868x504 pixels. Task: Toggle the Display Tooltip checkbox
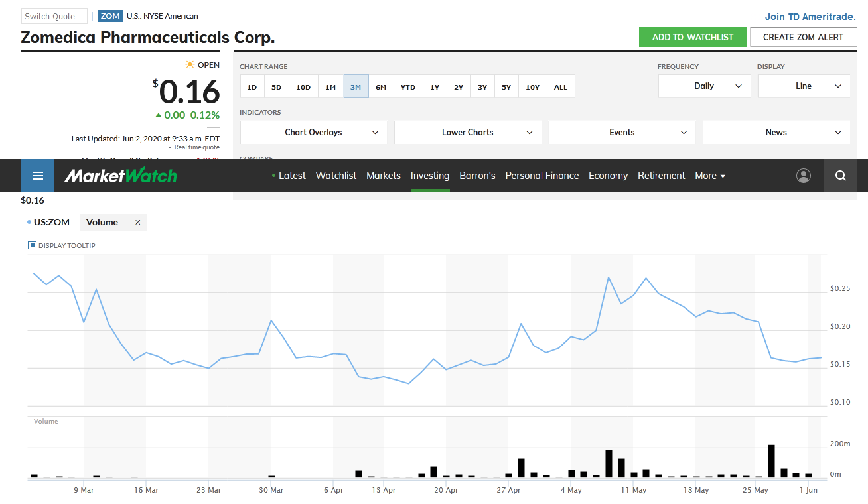click(x=32, y=245)
